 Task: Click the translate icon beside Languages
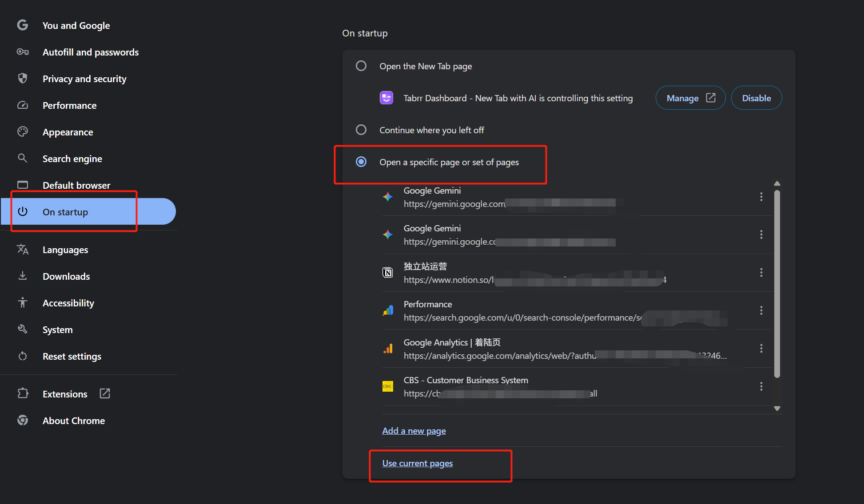(23, 250)
